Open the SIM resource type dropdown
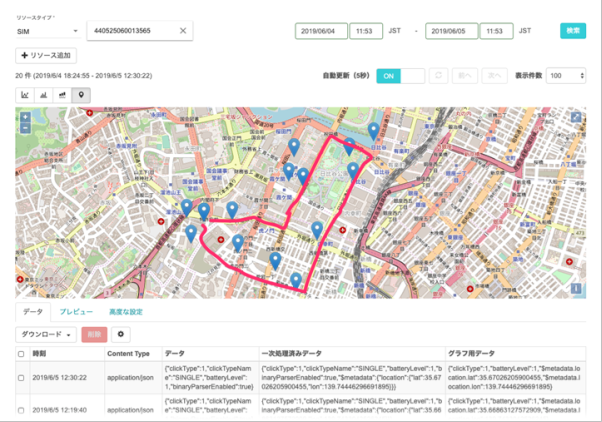This screenshot has height=422, width=602. point(46,31)
